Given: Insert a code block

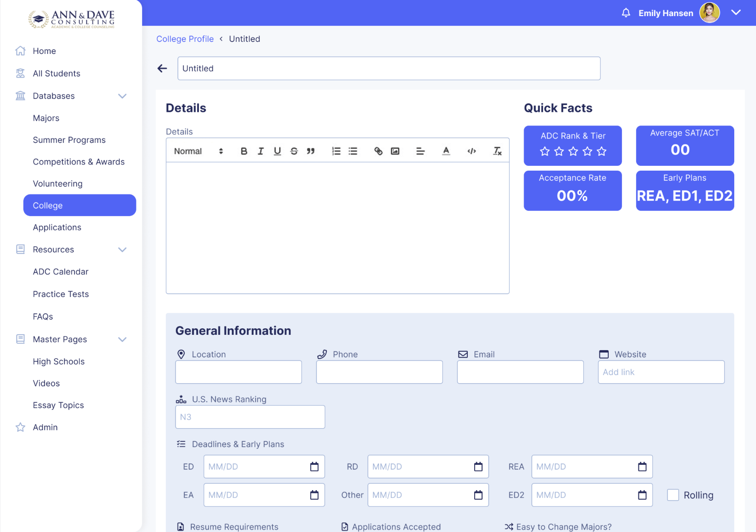Looking at the screenshot, I should click(x=472, y=151).
